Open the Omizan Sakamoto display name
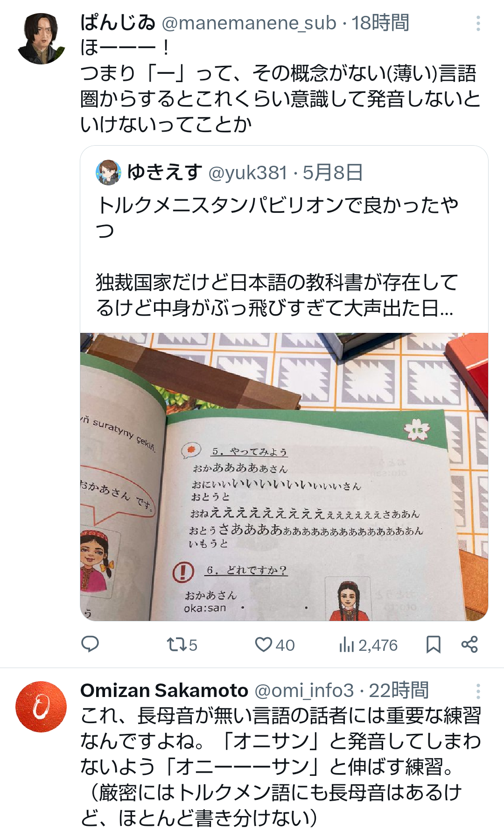The width and height of the screenshot is (504, 838). (x=164, y=690)
